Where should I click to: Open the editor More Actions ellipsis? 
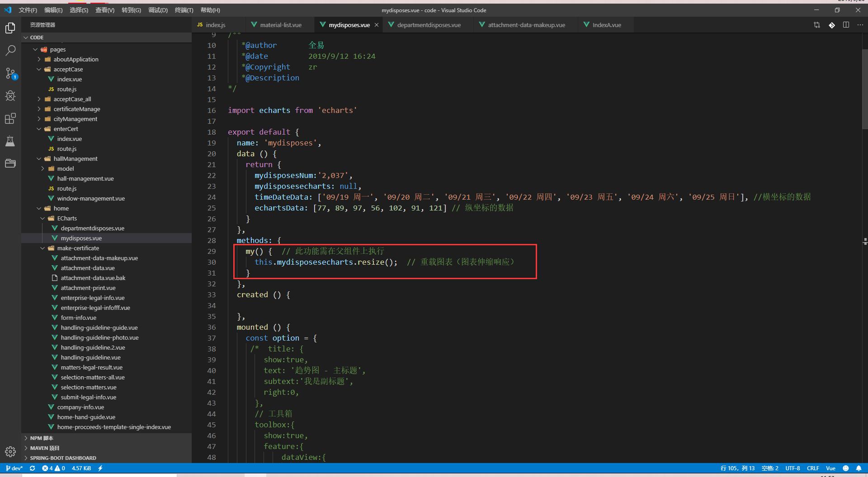pos(860,25)
